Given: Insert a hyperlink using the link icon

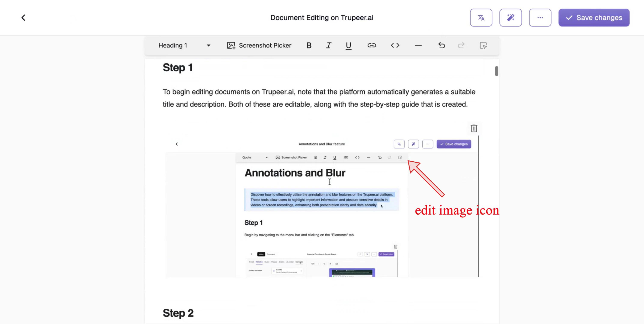Looking at the screenshot, I should click(371, 45).
